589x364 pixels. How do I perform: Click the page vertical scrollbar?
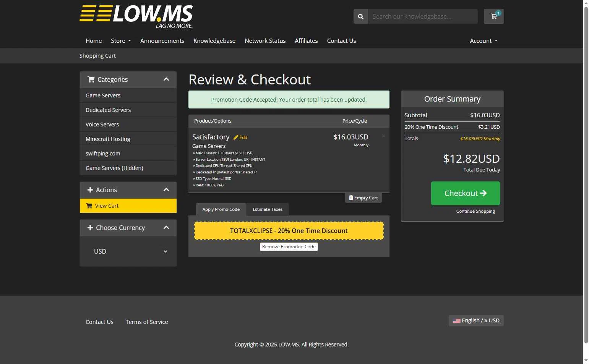(586, 176)
